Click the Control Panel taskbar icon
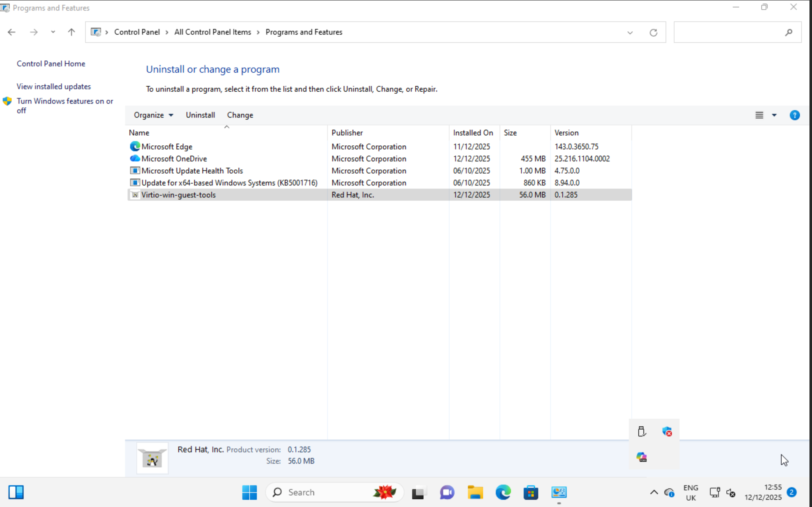 pos(559,492)
